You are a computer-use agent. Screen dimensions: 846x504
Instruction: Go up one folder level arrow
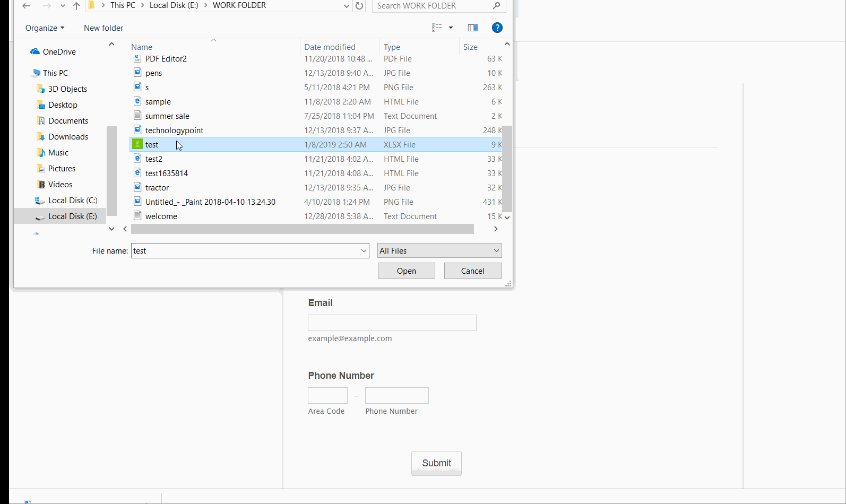76,6
